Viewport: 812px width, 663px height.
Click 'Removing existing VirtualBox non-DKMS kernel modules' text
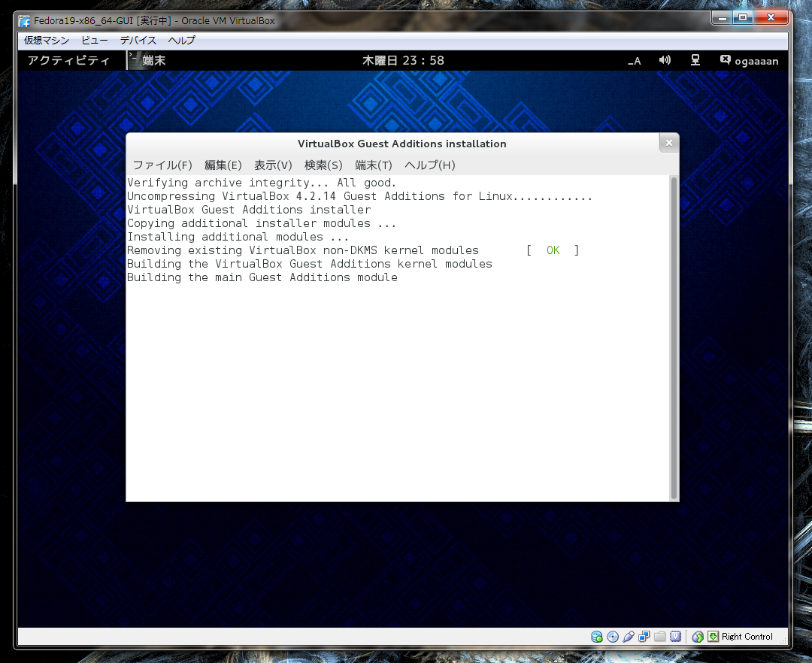pos(303,250)
